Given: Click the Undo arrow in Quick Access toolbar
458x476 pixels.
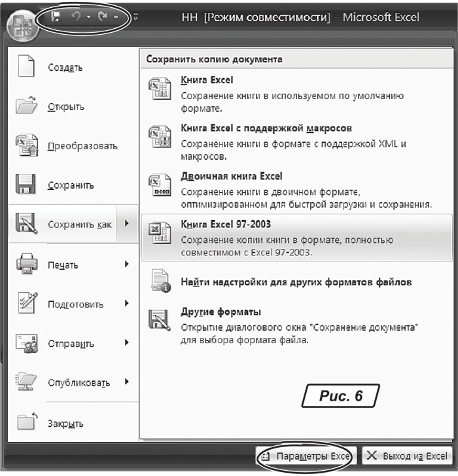Looking at the screenshot, I should pos(75,16).
